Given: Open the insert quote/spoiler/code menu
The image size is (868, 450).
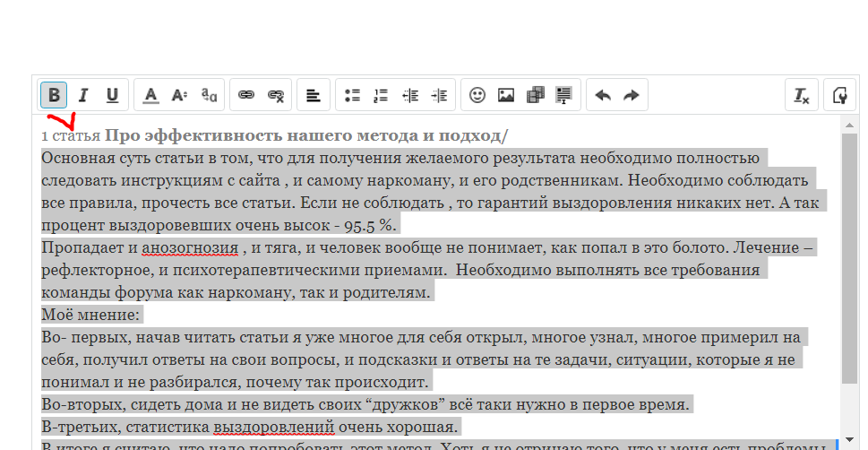Looking at the screenshot, I should (564, 95).
